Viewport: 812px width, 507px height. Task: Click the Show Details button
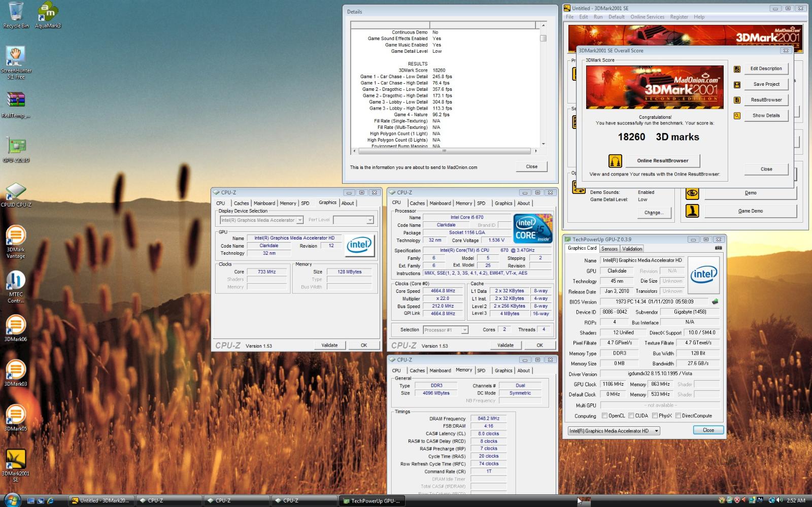[x=766, y=116]
